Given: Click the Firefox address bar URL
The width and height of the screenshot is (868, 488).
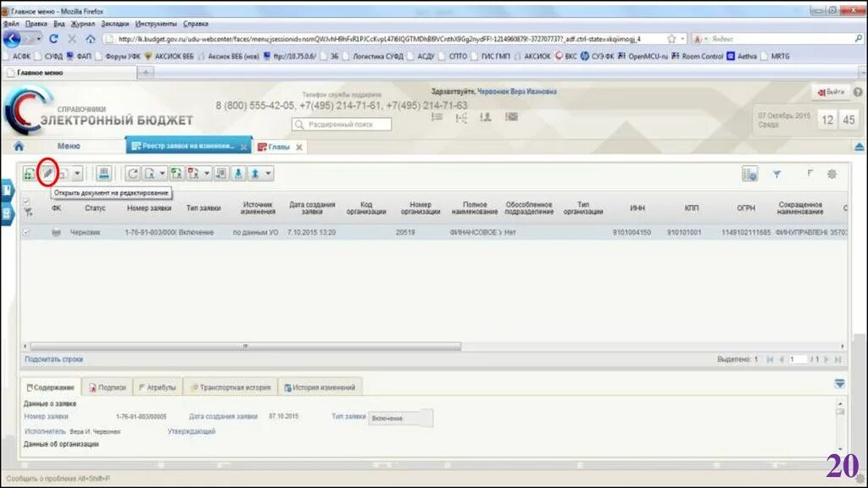Looking at the screenshot, I should click(x=379, y=39).
